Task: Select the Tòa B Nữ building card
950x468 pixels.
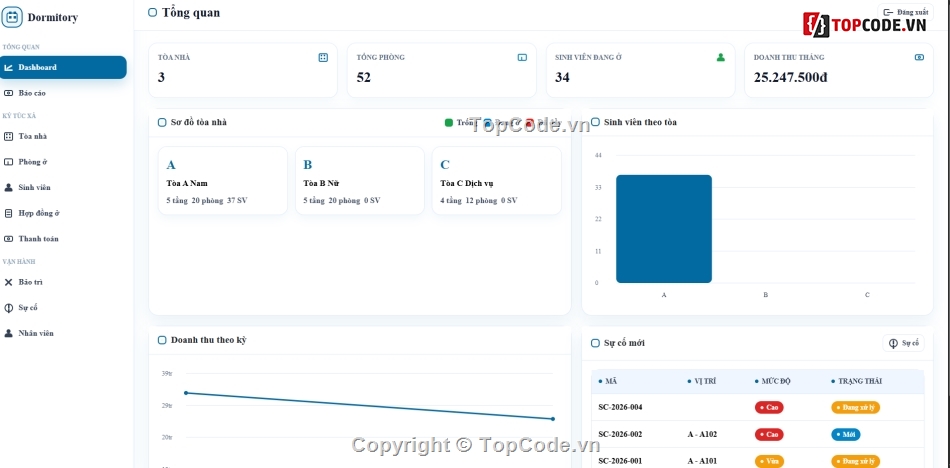Action: pyautogui.click(x=360, y=181)
